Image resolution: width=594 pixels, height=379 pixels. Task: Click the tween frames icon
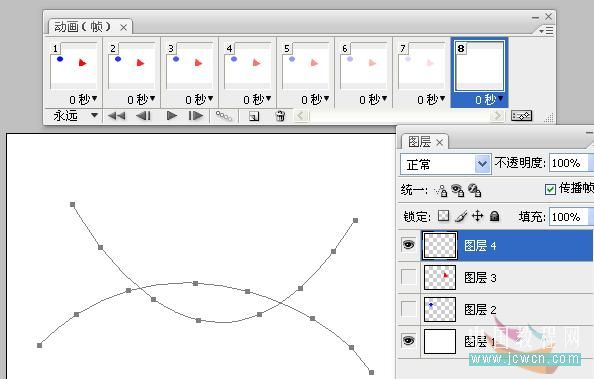tap(224, 116)
